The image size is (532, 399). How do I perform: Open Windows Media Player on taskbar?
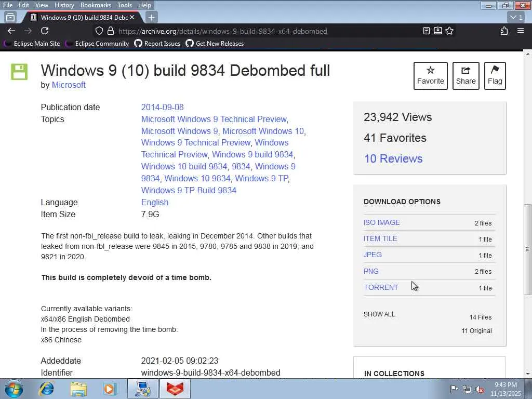(x=109, y=389)
